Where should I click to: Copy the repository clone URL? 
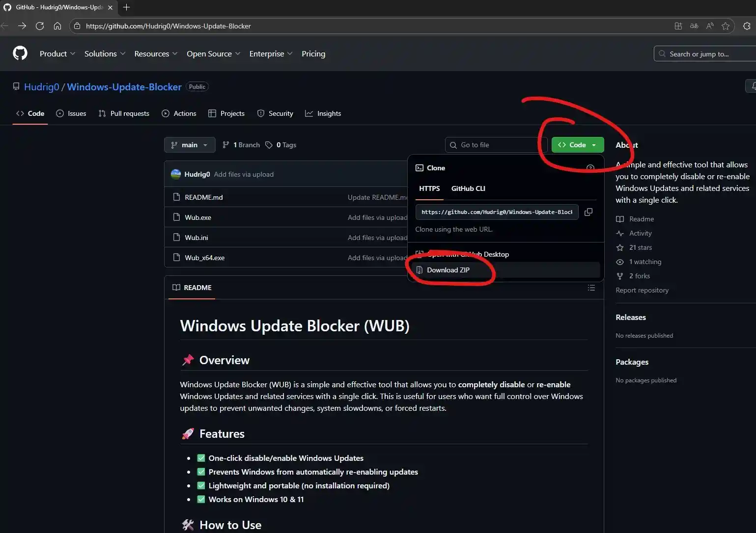[x=588, y=212]
